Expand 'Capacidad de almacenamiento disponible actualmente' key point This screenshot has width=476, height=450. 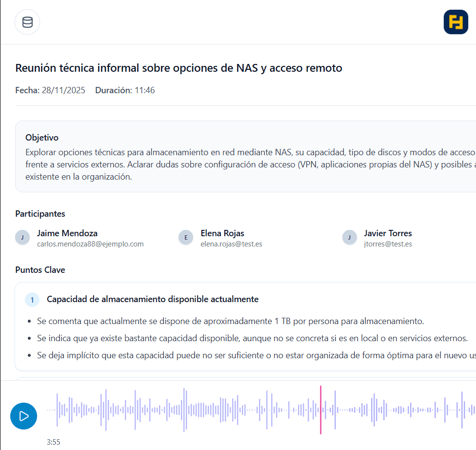[153, 299]
